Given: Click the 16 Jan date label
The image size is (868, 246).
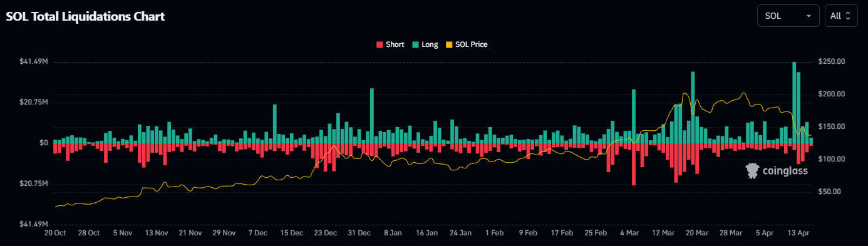Looking at the screenshot, I should pos(426,233).
